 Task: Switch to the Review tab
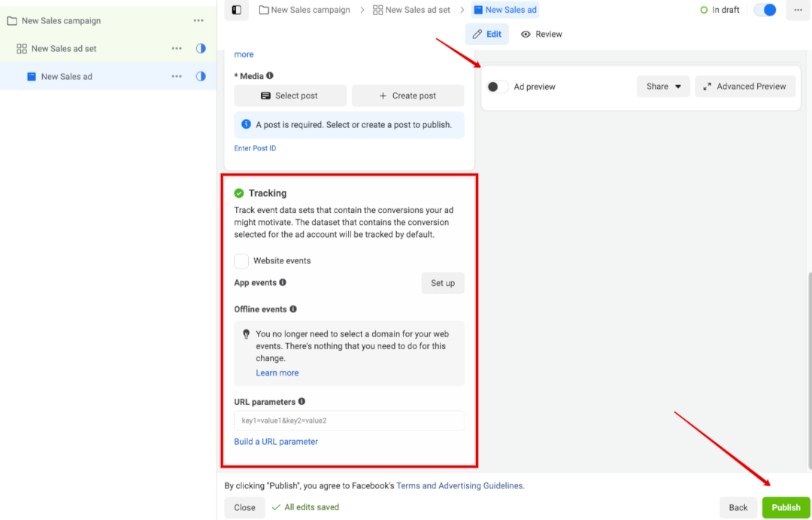[541, 34]
